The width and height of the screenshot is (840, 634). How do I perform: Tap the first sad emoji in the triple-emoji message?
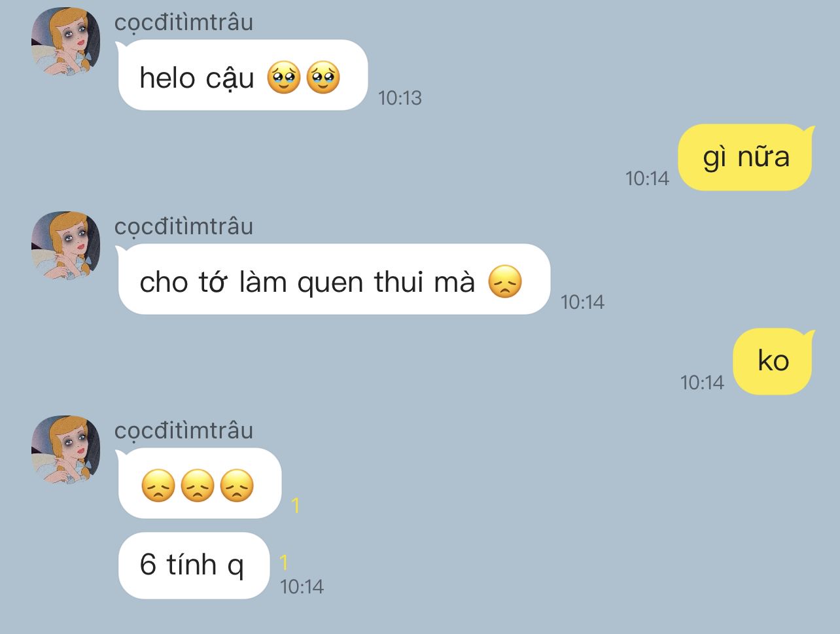pyautogui.click(x=158, y=486)
